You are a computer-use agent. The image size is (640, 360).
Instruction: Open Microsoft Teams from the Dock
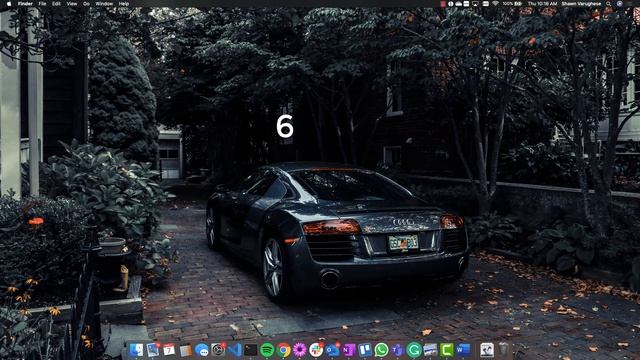tap(398, 350)
